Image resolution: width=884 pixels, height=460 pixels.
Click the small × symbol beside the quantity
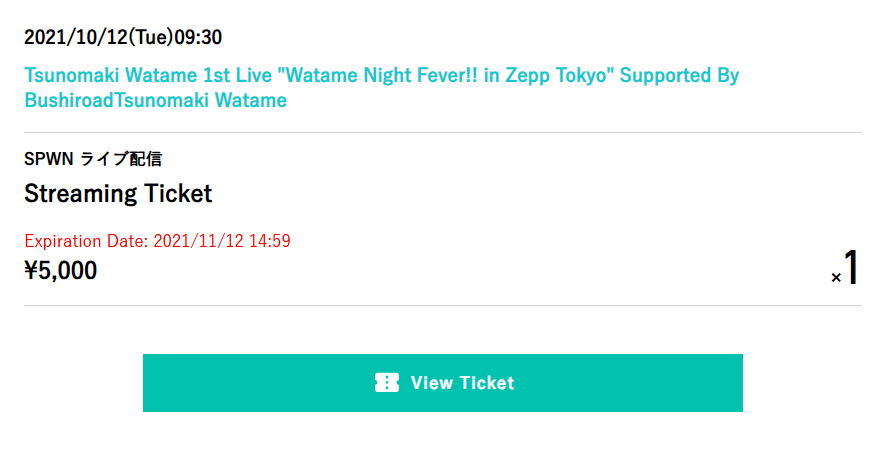(836, 277)
